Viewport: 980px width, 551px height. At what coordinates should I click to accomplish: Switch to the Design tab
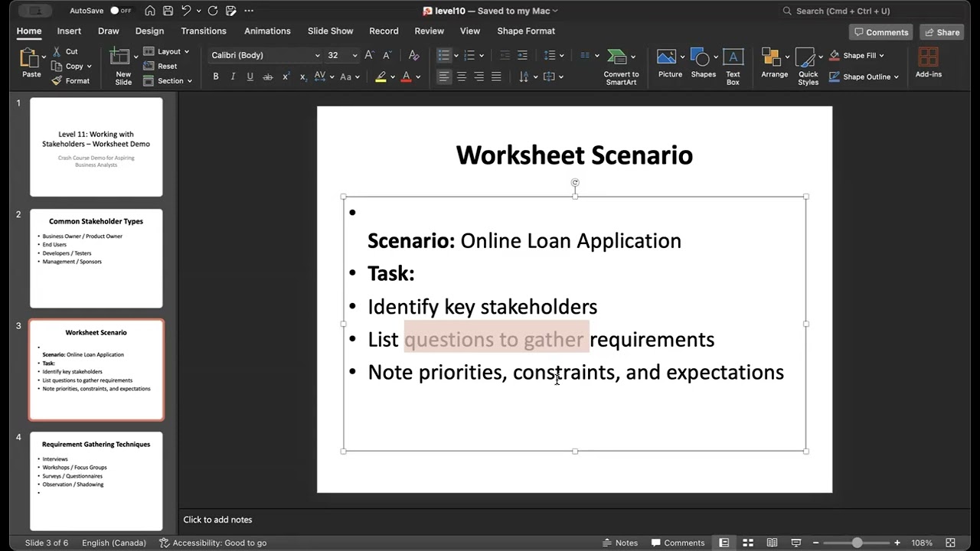(149, 31)
